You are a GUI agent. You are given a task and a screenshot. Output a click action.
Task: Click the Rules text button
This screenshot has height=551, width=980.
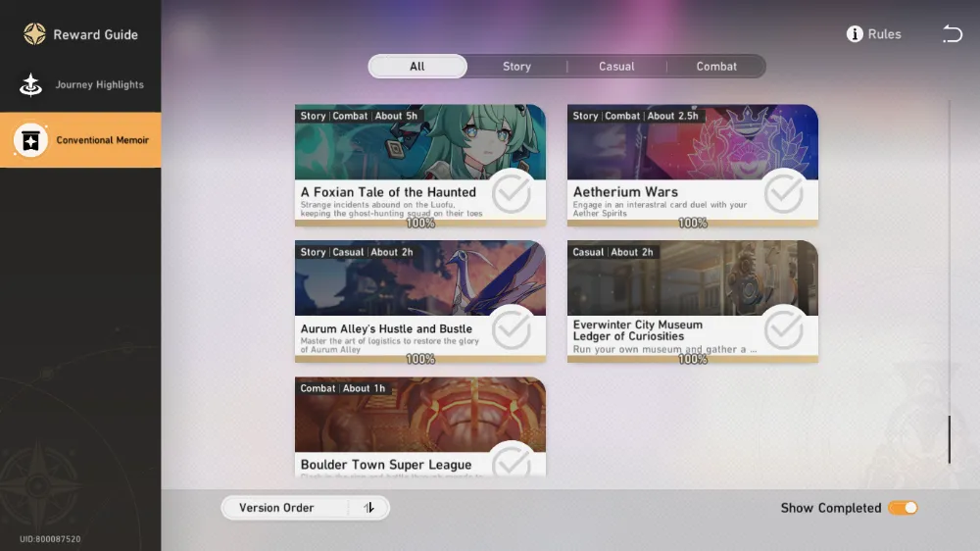click(884, 34)
